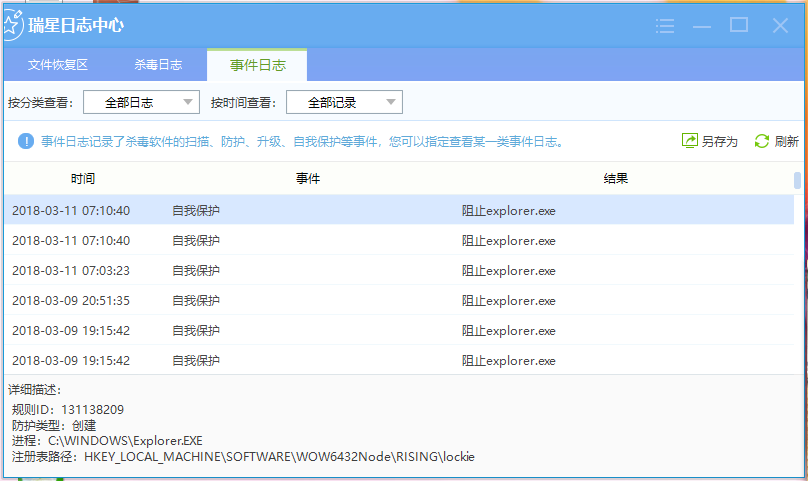Switch to the 文件恢复区 tab
The width and height of the screenshot is (808, 481).
pyautogui.click(x=58, y=64)
